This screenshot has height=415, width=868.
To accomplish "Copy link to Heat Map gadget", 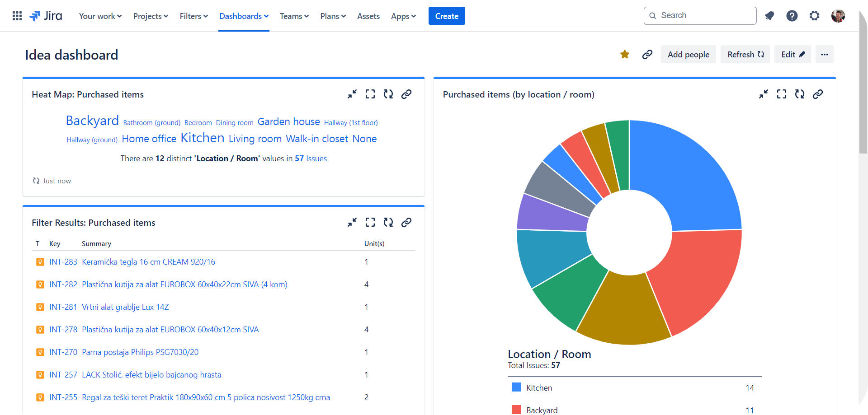I will (x=406, y=94).
